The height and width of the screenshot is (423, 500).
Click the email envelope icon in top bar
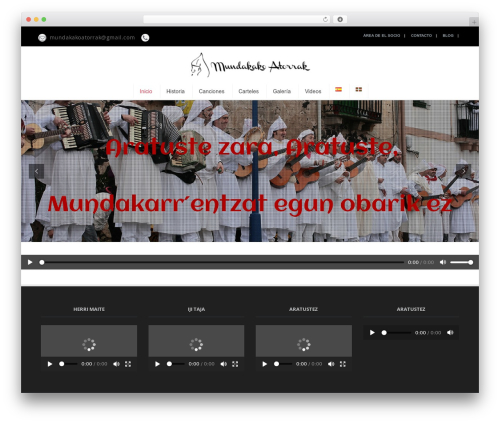click(x=42, y=38)
